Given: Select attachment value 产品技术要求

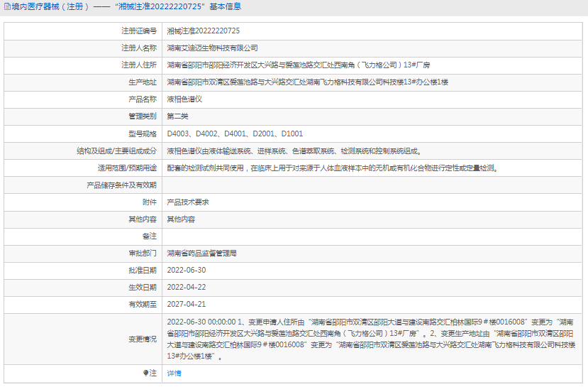Looking at the screenshot, I should tap(188, 202).
